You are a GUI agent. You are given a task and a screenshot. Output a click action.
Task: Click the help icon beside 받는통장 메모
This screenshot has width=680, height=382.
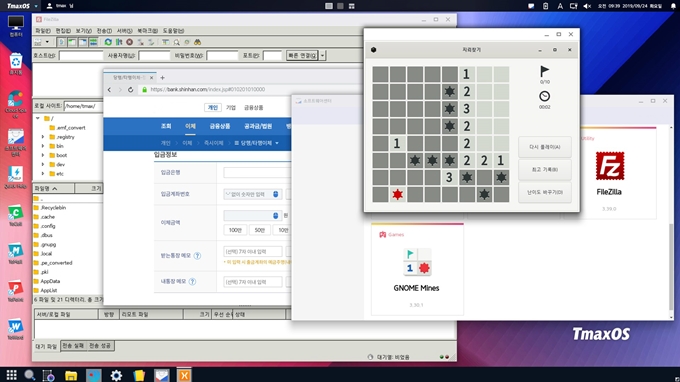point(197,256)
